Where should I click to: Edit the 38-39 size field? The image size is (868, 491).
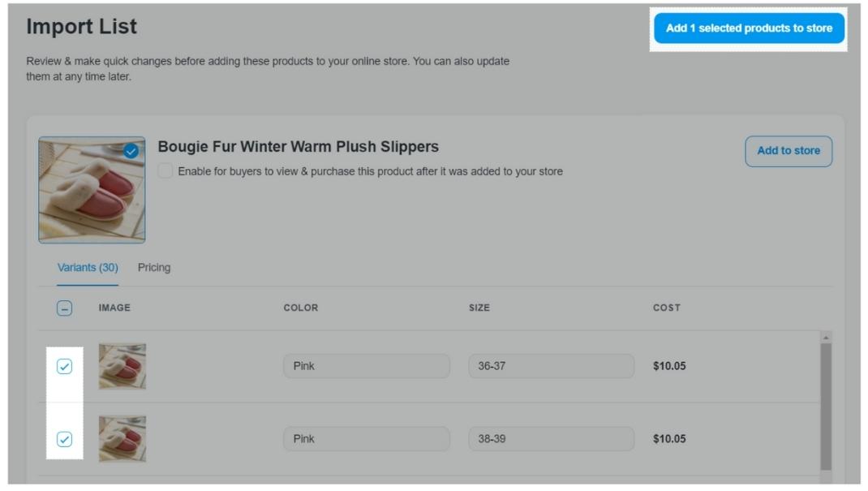click(x=551, y=439)
